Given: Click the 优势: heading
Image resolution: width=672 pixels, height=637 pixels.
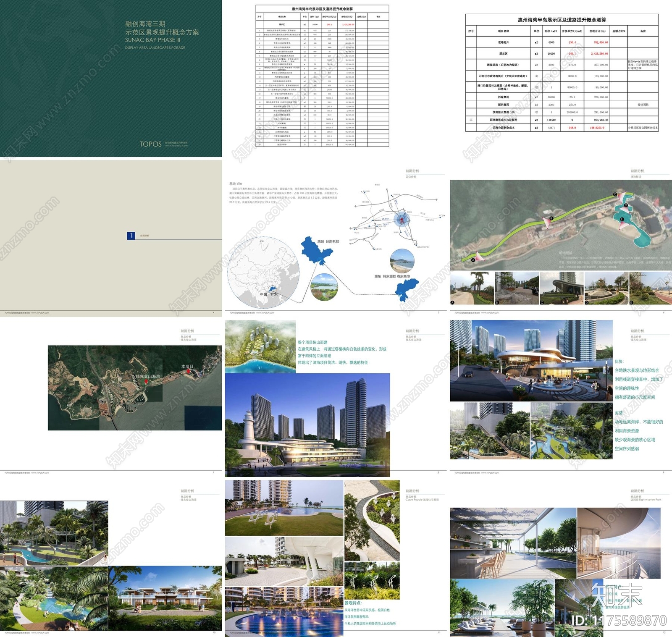Looking at the screenshot, I should click(x=619, y=362).
